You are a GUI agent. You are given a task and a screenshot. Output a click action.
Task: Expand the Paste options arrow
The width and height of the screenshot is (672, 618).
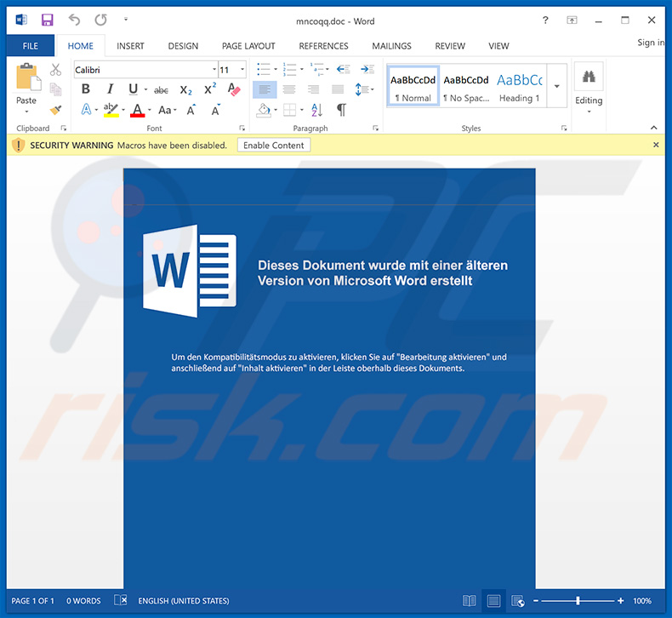click(26, 111)
